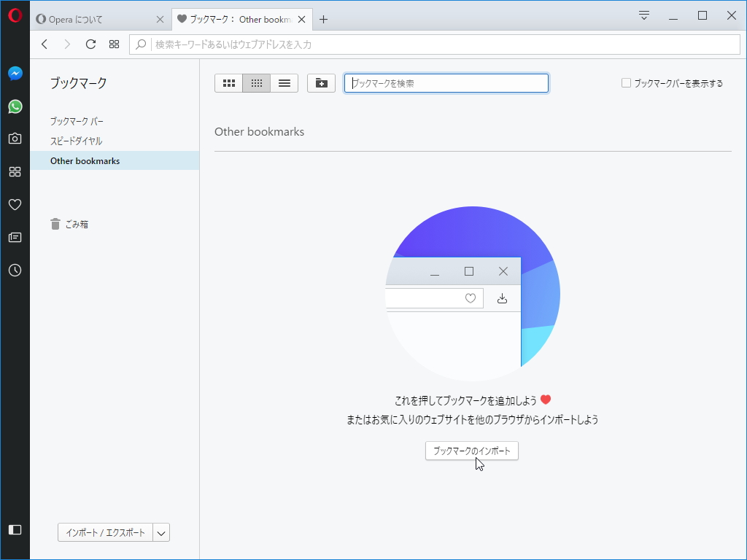This screenshot has height=560, width=747.
Task: Open ごみ箱 in the bookmarks list
Action: coord(77,224)
